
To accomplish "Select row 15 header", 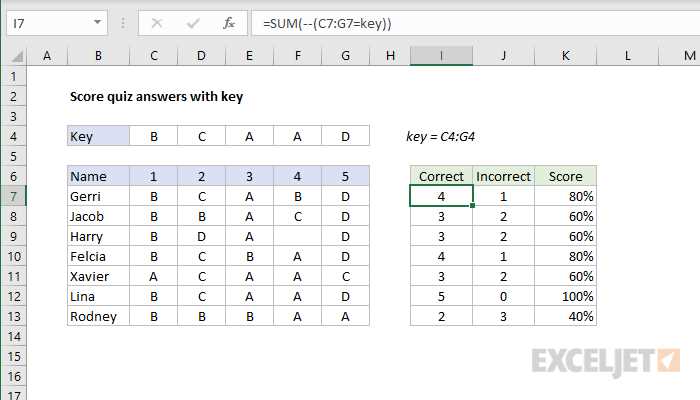I will [x=13, y=356].
